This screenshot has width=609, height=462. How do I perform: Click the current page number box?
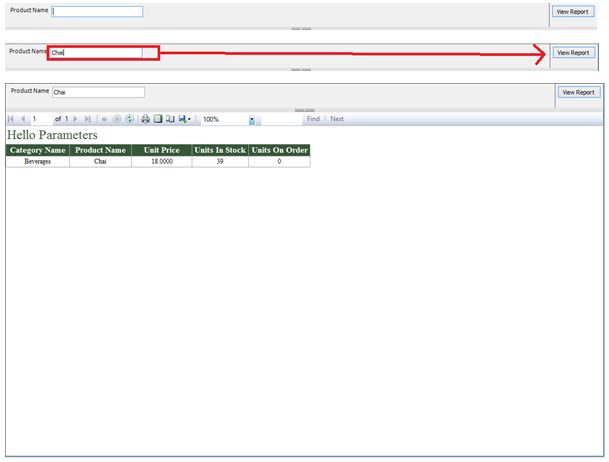41,119
